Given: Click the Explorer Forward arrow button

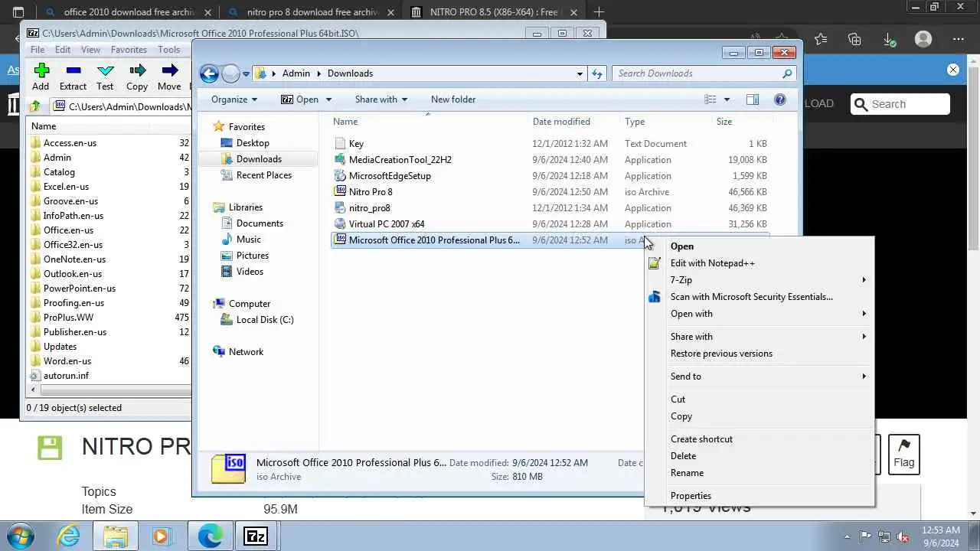Looking at the screenshot, I should point(230,73).
